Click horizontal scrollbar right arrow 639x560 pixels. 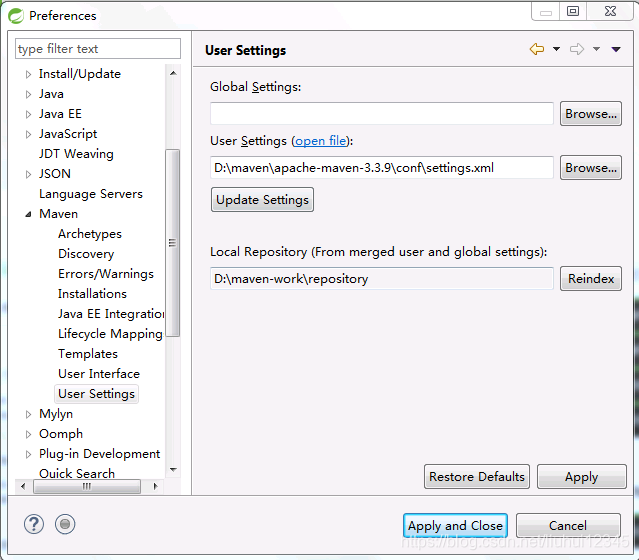pyautogui.click(x=155, y=486)
